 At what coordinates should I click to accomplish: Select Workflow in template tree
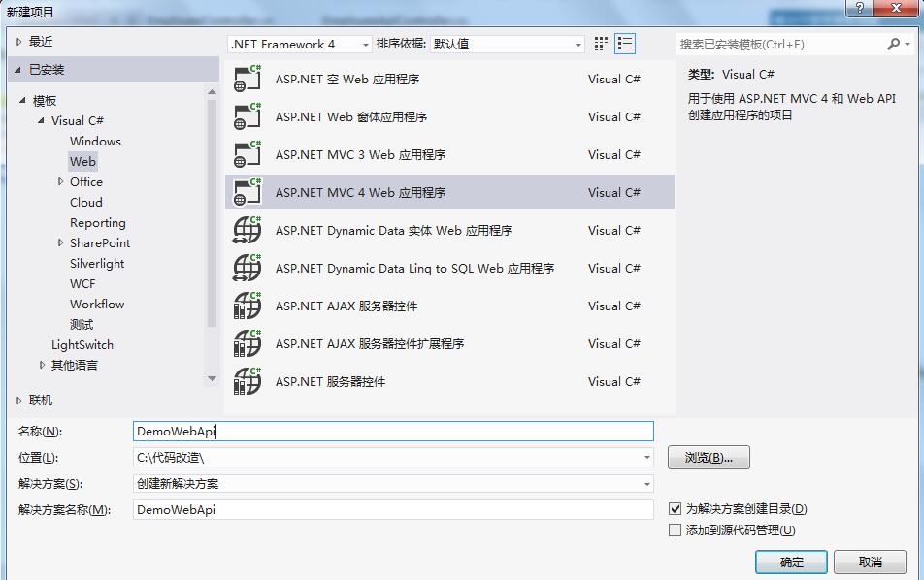coord(97,304)
